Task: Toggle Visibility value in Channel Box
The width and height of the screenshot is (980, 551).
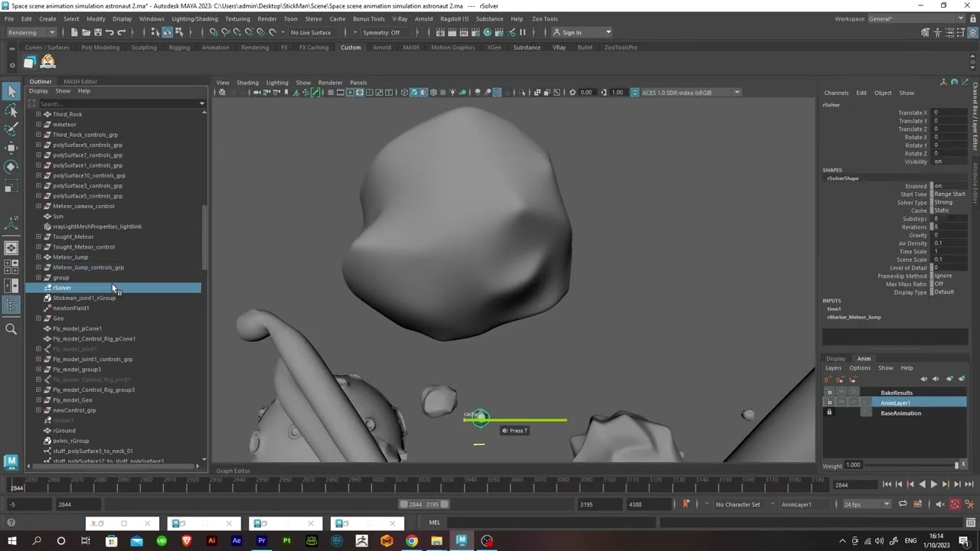Action: (x=949, y=161)
